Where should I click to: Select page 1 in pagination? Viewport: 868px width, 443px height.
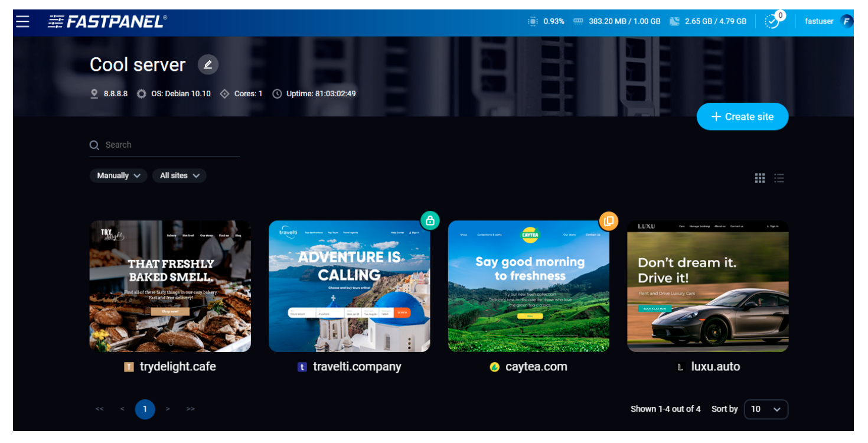click(x=145, y=409)
